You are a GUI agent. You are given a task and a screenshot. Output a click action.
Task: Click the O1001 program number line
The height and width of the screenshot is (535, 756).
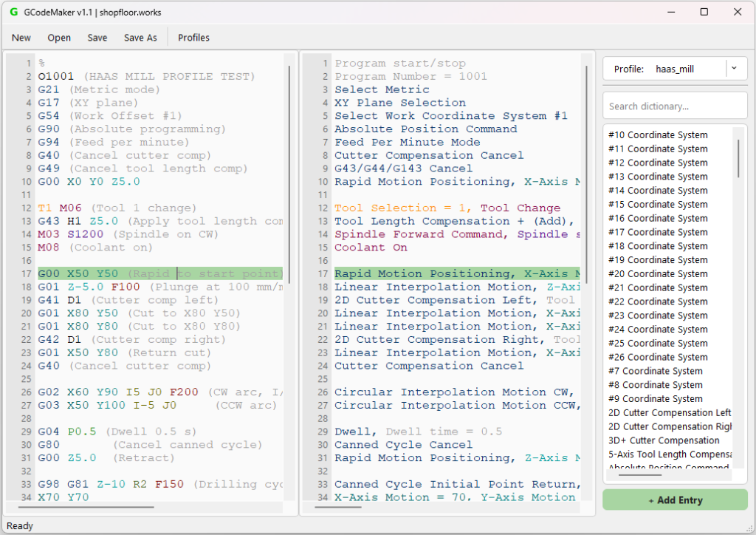147,76
